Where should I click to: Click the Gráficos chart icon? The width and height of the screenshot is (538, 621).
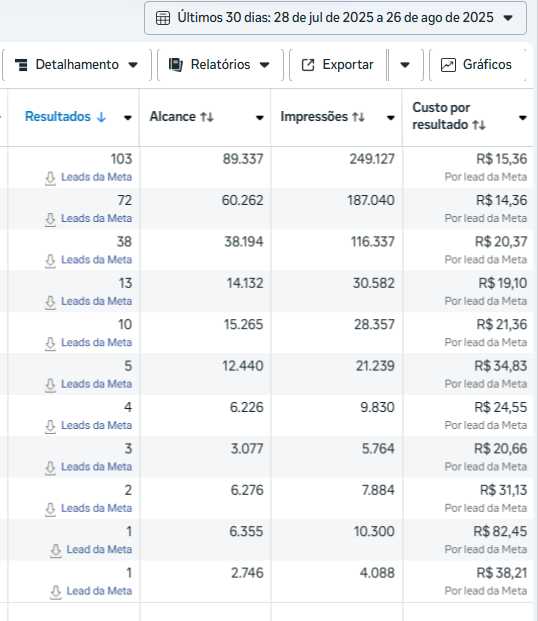tap(448, 65)
